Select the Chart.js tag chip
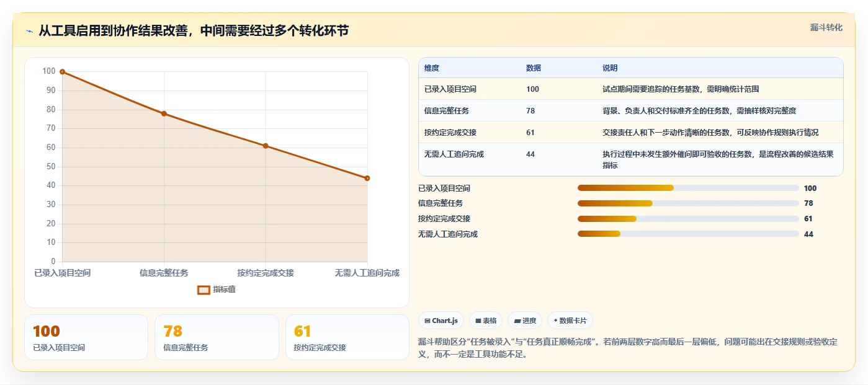Screen dimensions: 868x385 [441, 321]
